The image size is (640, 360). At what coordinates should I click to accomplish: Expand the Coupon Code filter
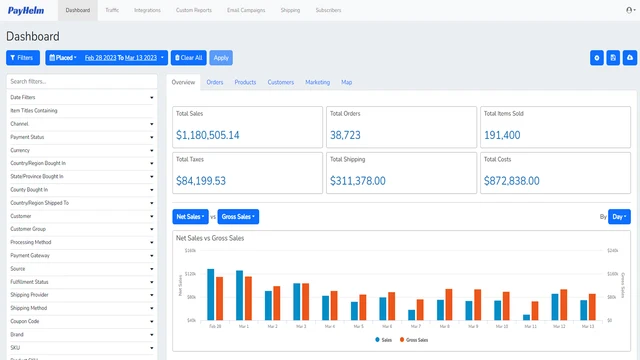coord(82,321)
